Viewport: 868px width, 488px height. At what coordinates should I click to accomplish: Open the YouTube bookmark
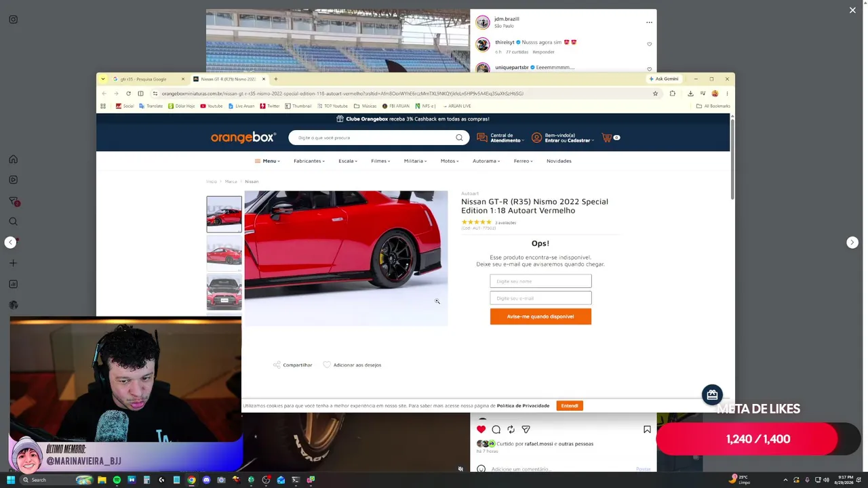coord(212,106)
